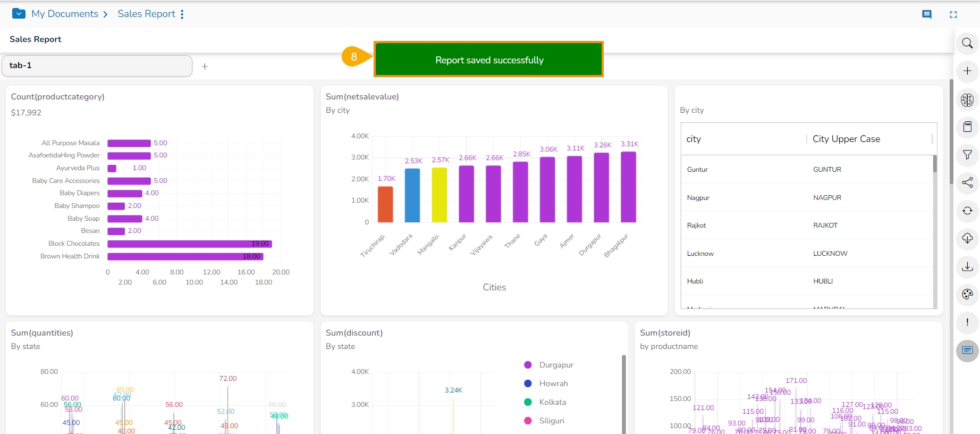Click the Count(productcategory) chart title
The width and height of the screenshot is (980, 434).
58,97
